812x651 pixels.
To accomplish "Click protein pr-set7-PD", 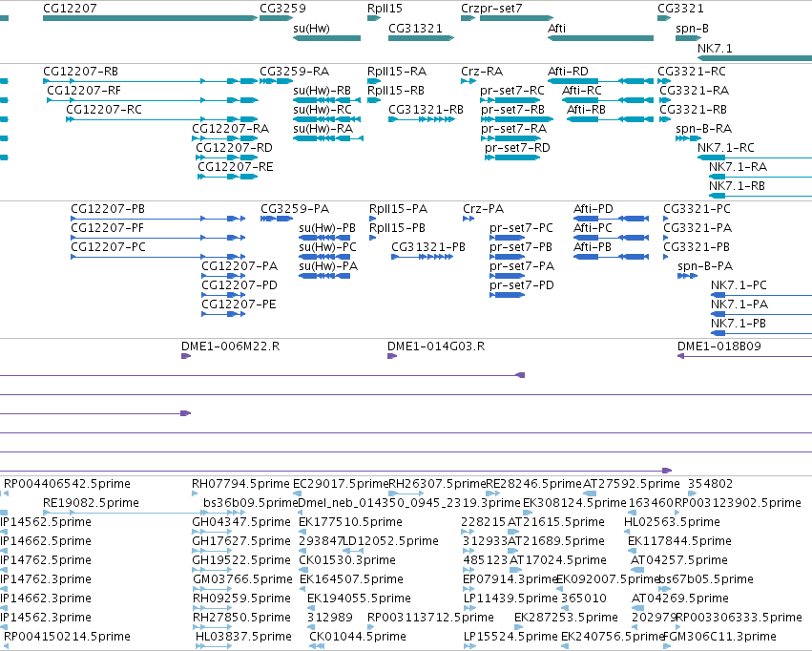I will (x=522, y=285).
